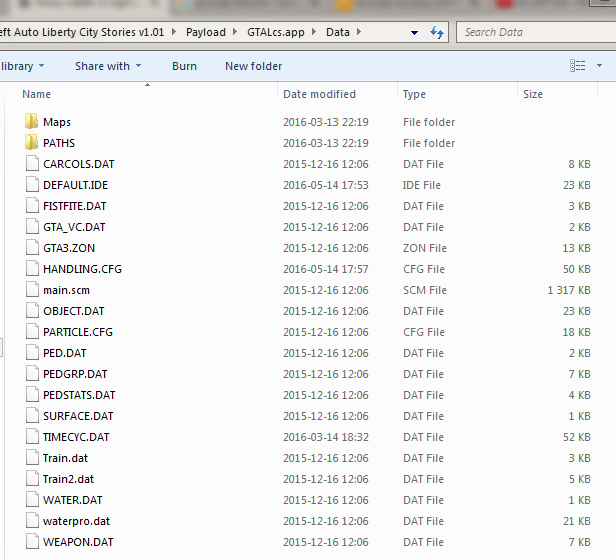Select the FISTFITE.DAT file icon
This screenshot has height=560, width=616.
tap(32, 206)
